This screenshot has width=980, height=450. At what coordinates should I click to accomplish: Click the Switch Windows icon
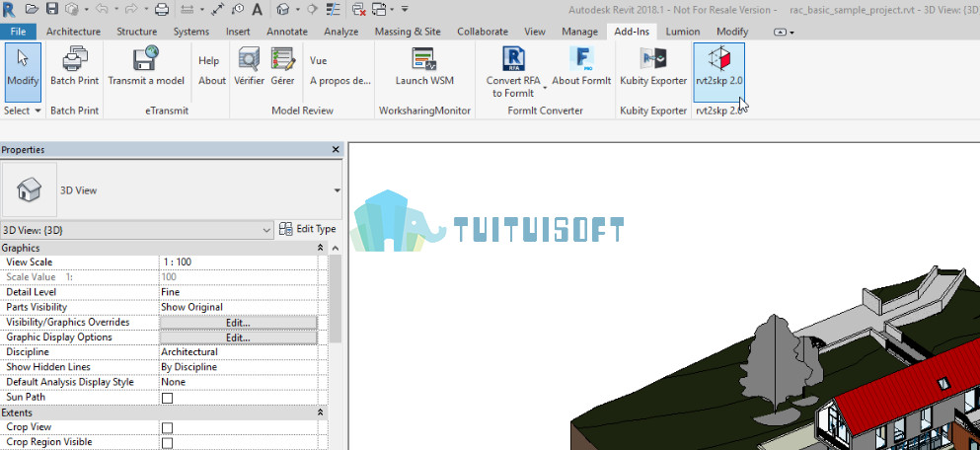click(x=379, y=10)
